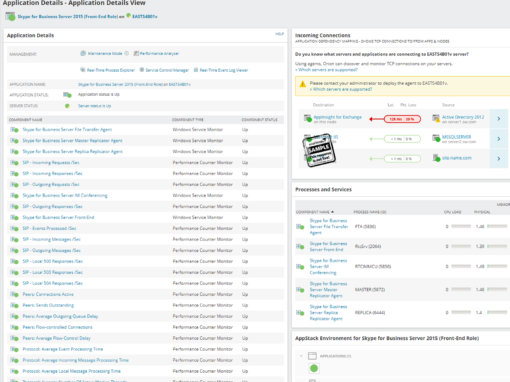This screenshot has width=510, height=382.
Task: Click 'Server status is Up' link
Action: pos(94,106)
